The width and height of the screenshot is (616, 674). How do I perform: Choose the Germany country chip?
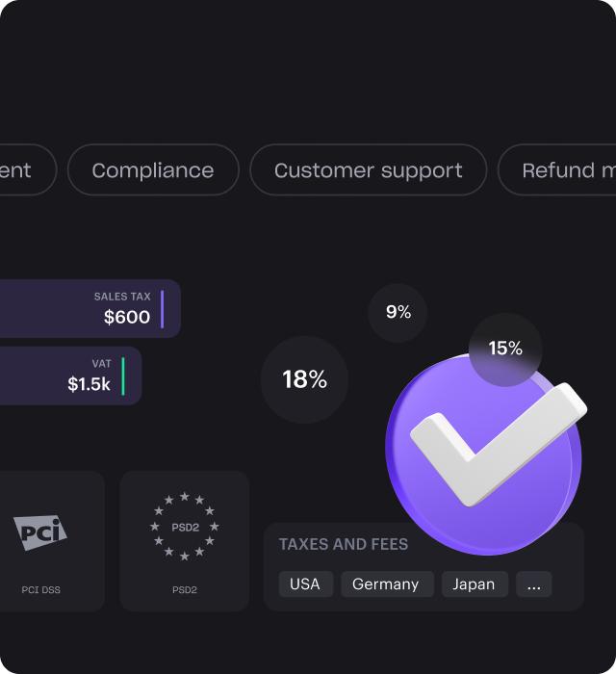coord(385,583)
